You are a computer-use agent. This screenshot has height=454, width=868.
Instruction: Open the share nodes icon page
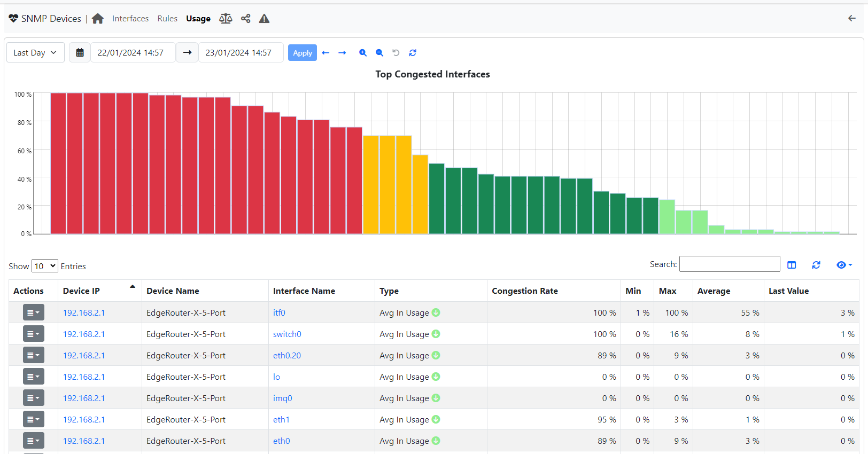pos(245,19)
